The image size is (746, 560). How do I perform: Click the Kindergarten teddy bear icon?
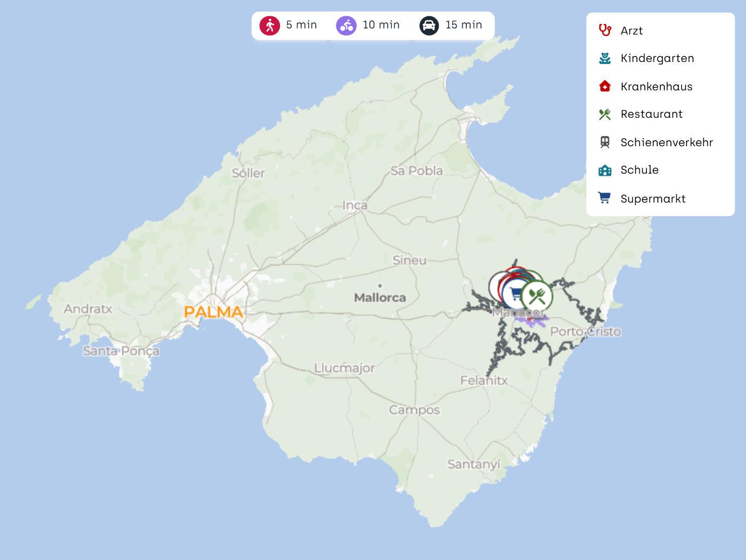pyautogui.click(x=605, y=58)
